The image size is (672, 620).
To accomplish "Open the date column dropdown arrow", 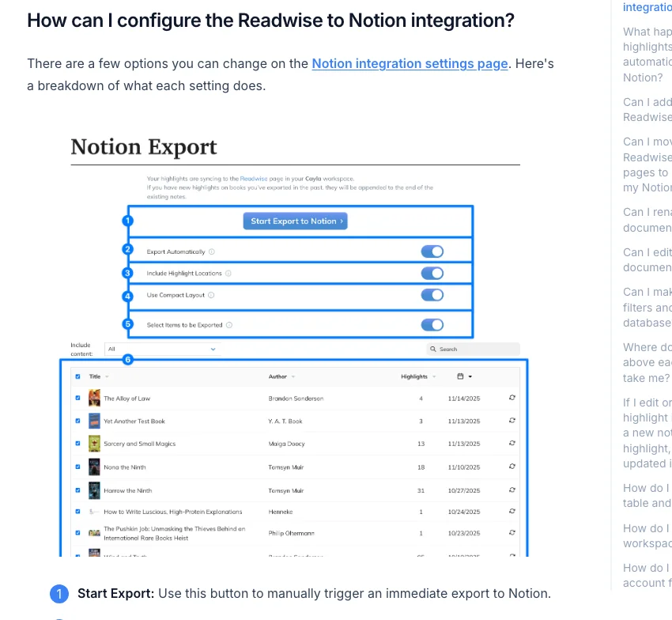I will (x=470, y=376).
